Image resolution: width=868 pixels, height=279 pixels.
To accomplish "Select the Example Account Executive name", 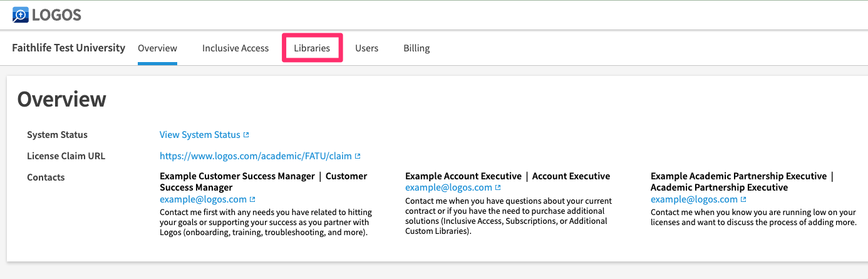I will pyautogui.click(x=463, y=176).
